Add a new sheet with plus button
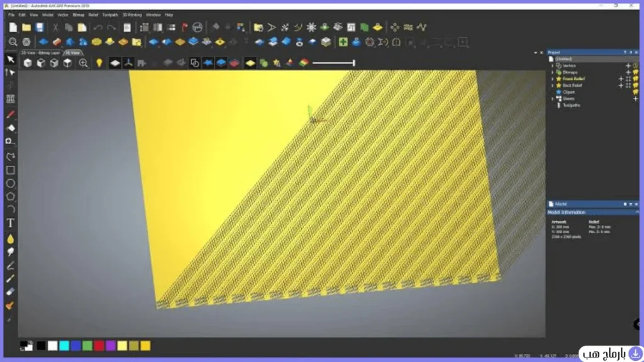This screenshot has width=644, height=362. point(635,99)
